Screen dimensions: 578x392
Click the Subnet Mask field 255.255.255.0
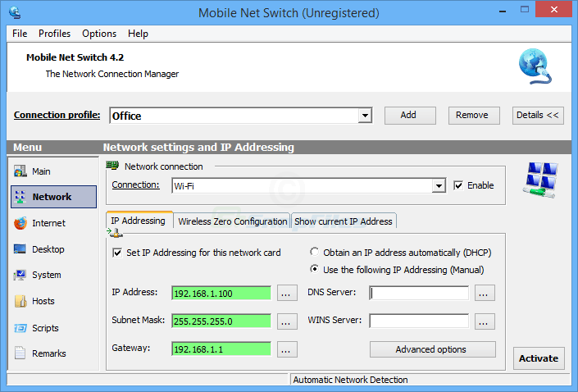(x=221, y=321)
